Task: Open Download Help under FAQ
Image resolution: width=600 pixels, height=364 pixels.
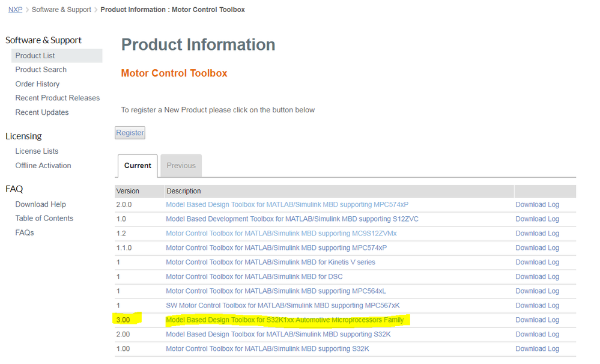Action: click(41, 204)
